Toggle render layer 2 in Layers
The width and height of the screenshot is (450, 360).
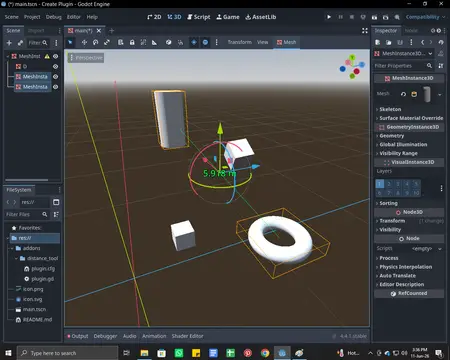(x=389, y=184)
